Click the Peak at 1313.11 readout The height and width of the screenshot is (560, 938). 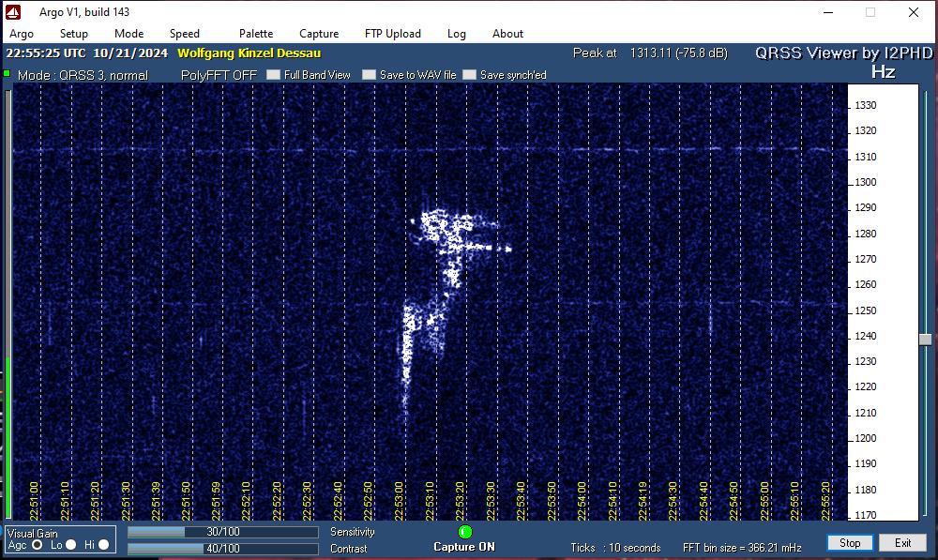[650, 53]
